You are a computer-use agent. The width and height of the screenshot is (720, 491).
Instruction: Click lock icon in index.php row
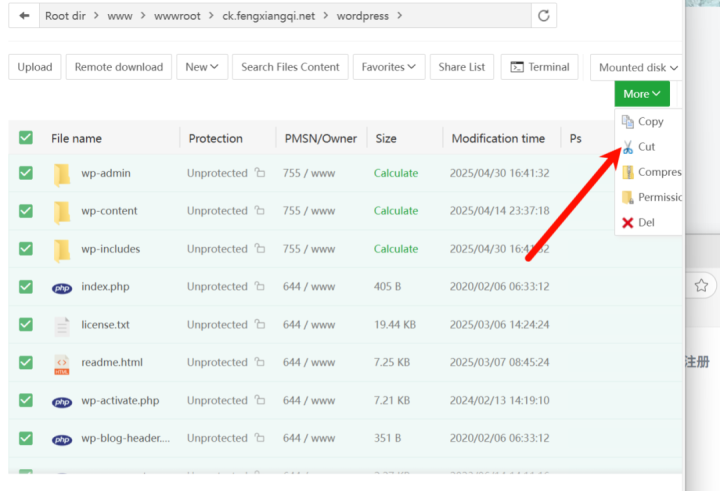260,286
